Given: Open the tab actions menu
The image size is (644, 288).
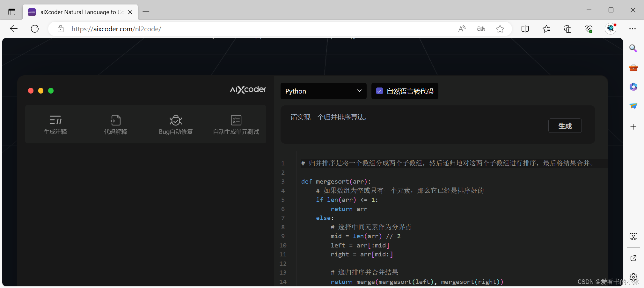Looking at the screenshot, I should click(12, 12).
